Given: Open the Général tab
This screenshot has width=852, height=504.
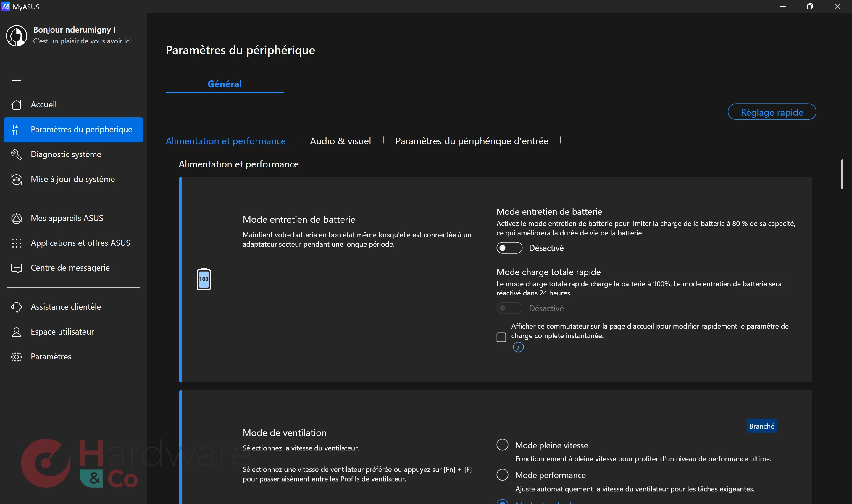Looking at the screenshot, I should [225, 84].
